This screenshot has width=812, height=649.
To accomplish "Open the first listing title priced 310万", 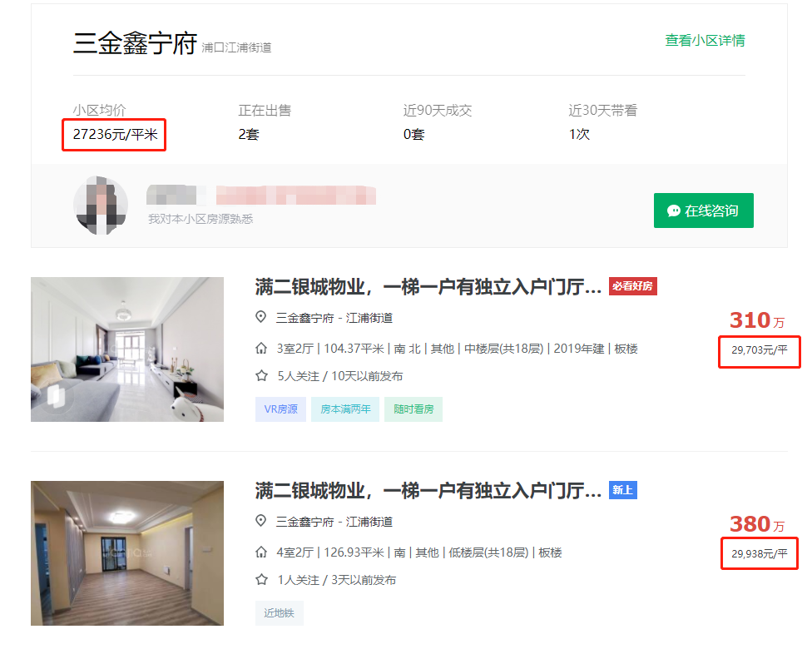I will pos(428,287).
